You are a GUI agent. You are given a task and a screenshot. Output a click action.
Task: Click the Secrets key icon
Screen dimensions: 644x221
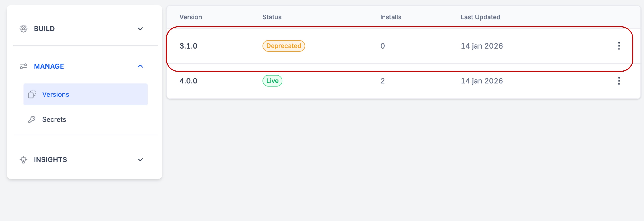click(x=32, y=119)
